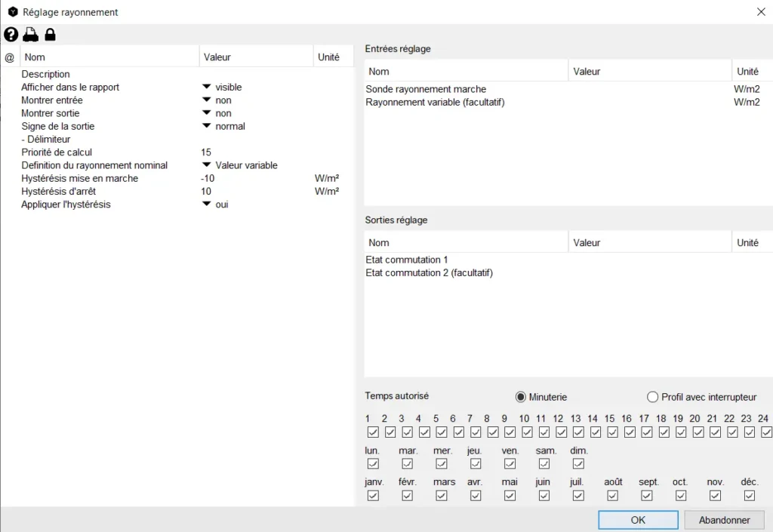Open Definition du rayonnement nominal dropdown
The width and height of the screenshot is (773, 532).
[205, 165]
